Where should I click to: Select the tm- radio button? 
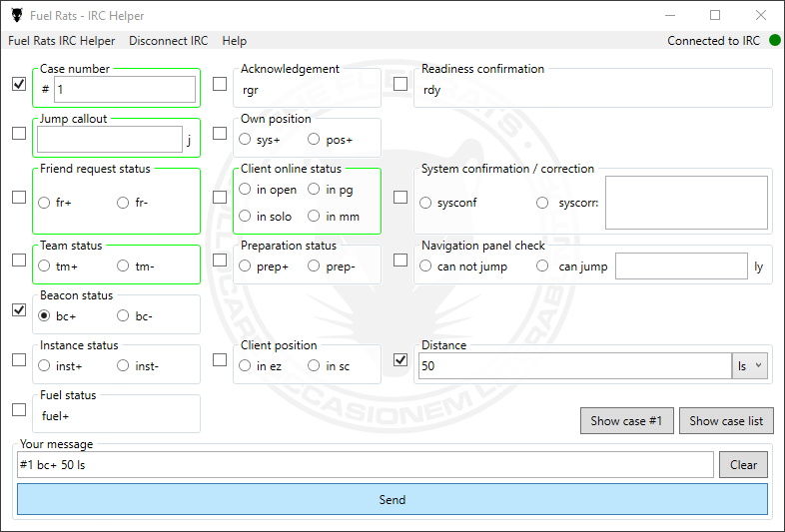tap(123, 266)
